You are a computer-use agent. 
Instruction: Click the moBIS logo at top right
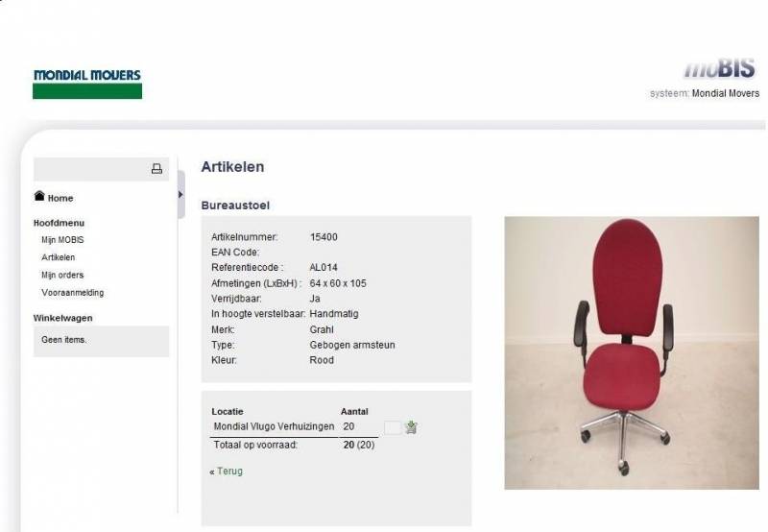tap(719, 68)
